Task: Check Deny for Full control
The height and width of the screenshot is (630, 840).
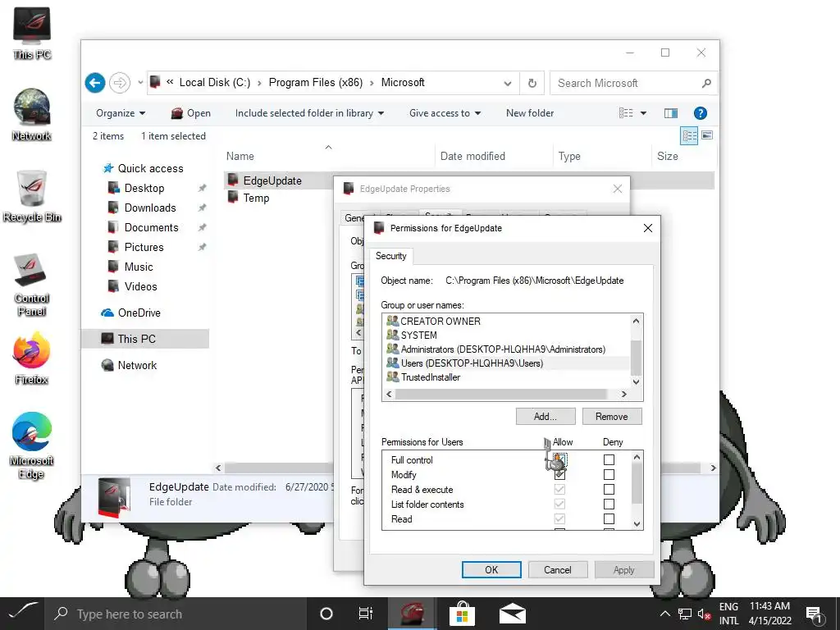Action: tap(609, 459)
